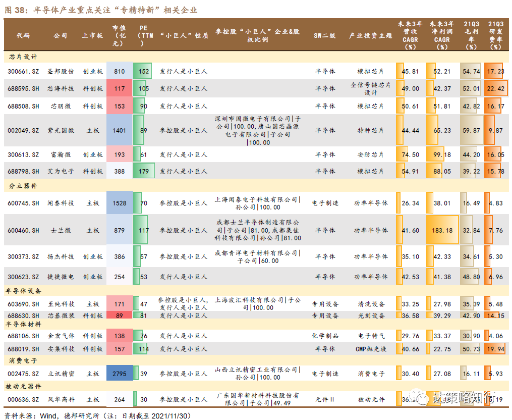Select stock code 300623.SZ
Image resolution: width=512 pixels, height=420 pixels.
click(23, 277)
